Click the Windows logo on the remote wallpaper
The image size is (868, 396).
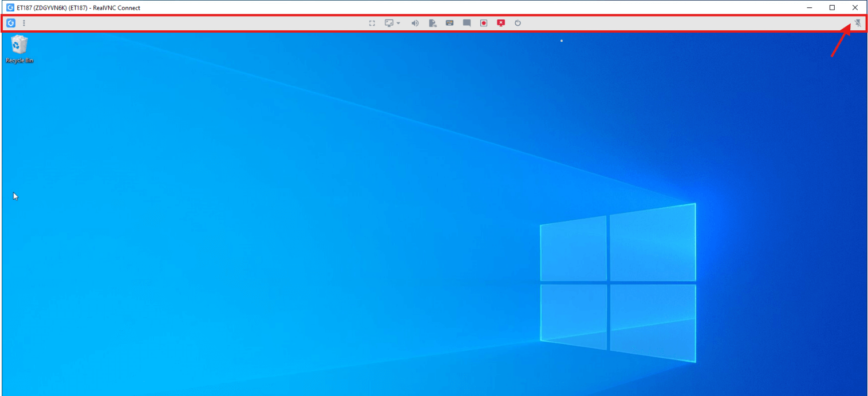pos(617,282)
